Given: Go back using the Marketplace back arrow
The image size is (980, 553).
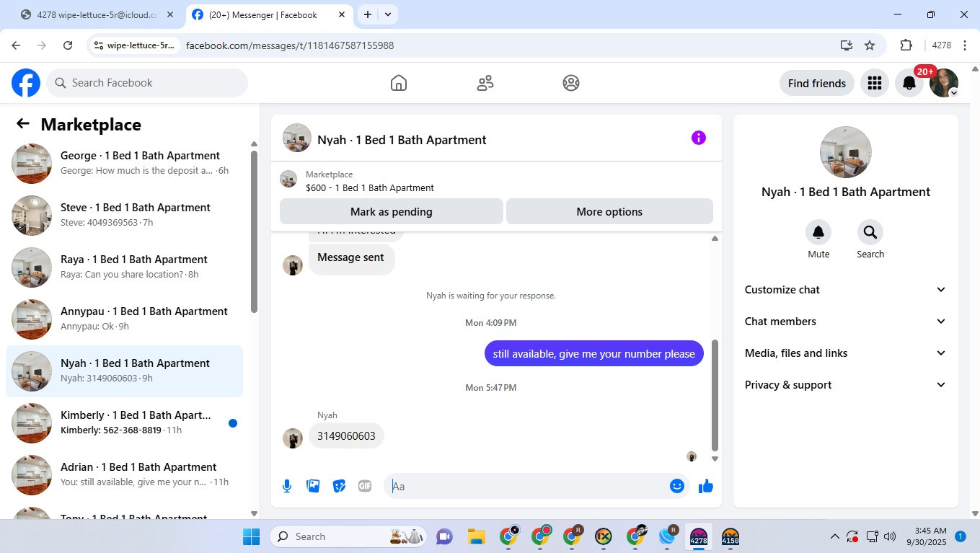Looking at the screenshot, I should point(23,124).
